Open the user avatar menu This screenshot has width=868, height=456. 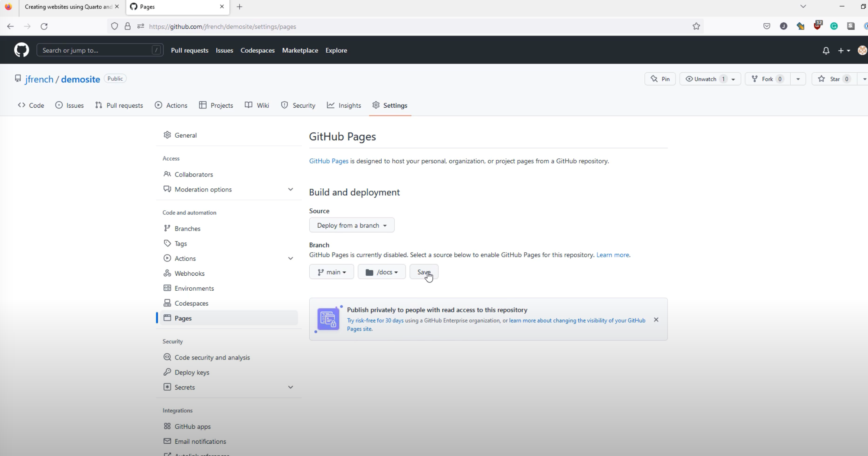(862, 50)
